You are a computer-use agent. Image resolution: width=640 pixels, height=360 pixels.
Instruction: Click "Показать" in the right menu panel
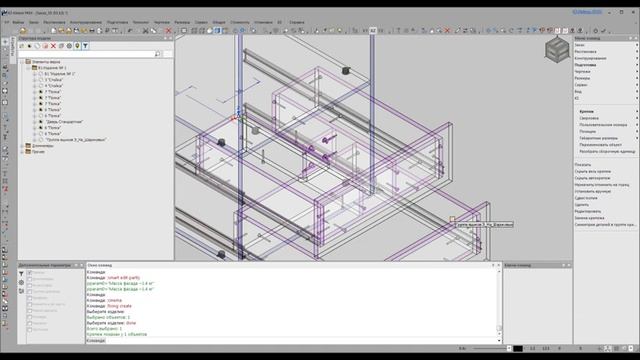[583, 165]
